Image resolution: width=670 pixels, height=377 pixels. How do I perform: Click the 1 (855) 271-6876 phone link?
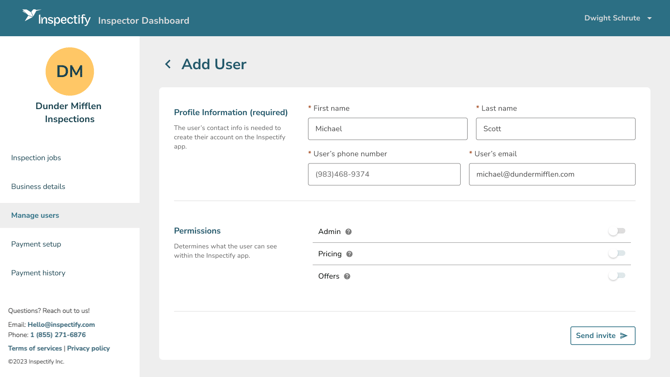[x=58, y=335]
